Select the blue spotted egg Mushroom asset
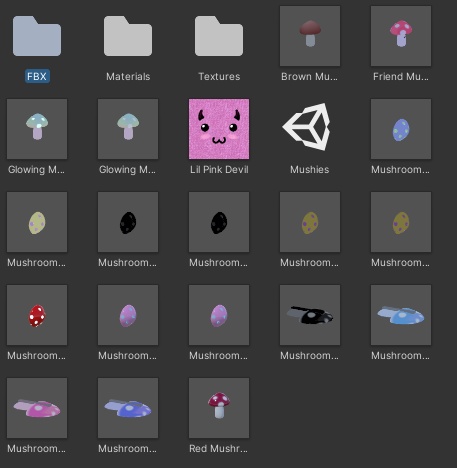The height and width of the screenshot is (468, 457). (401, 129)
